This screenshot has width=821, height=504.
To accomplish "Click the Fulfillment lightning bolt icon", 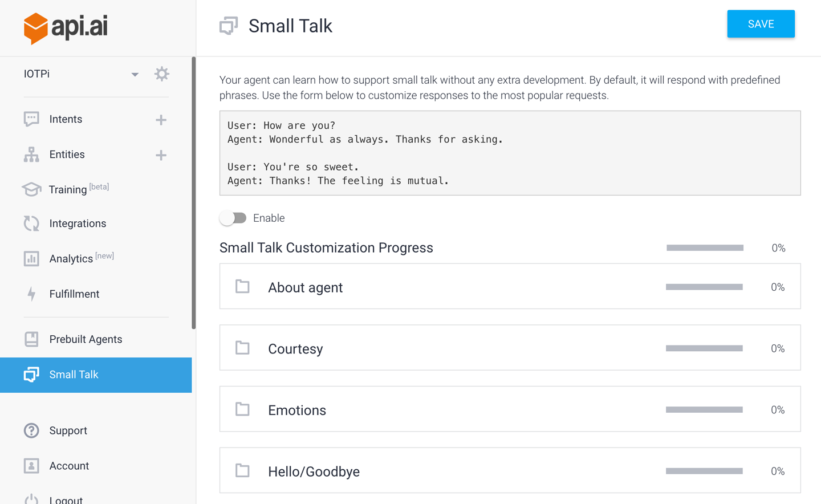I will coord(31,294).
